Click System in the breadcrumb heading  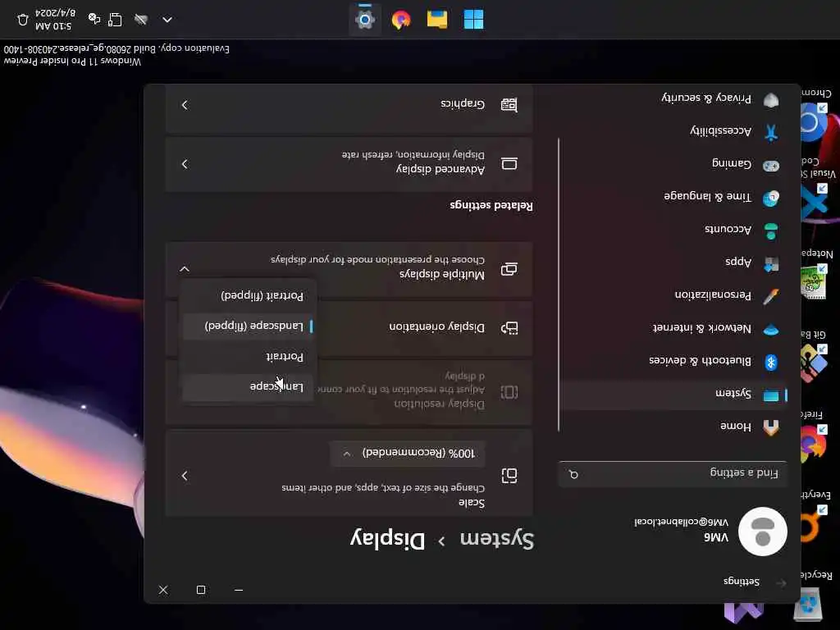497,540
